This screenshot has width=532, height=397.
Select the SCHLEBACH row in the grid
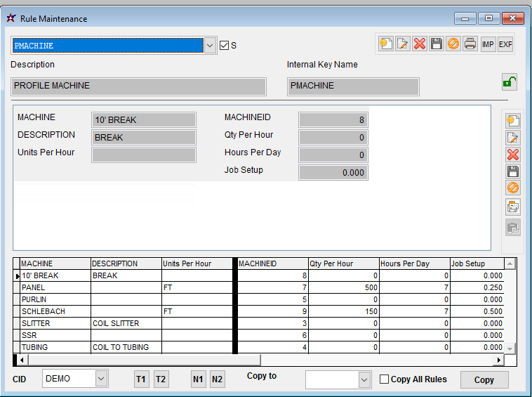(x=55, y=311)
